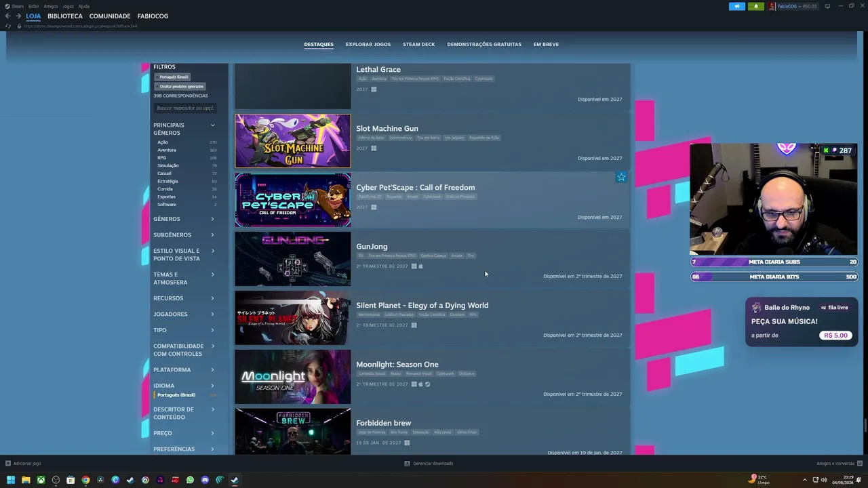The image size is (868, 488).
Task: Expand the Tipo filter section
Action: click(184, 330)
